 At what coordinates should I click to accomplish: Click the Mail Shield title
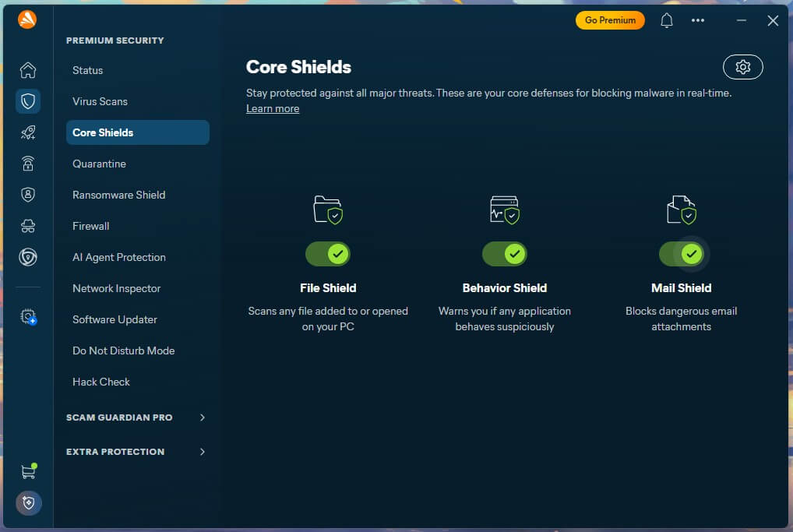(x=682, y=287)
